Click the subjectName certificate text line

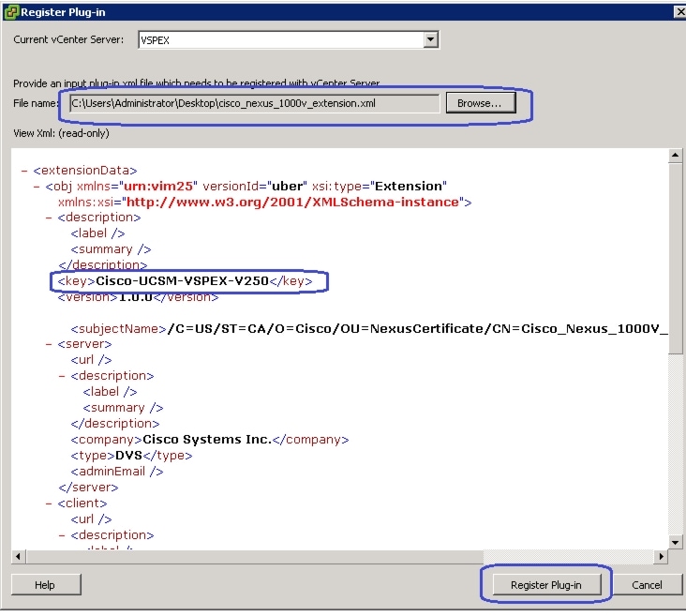coord(369,329)
